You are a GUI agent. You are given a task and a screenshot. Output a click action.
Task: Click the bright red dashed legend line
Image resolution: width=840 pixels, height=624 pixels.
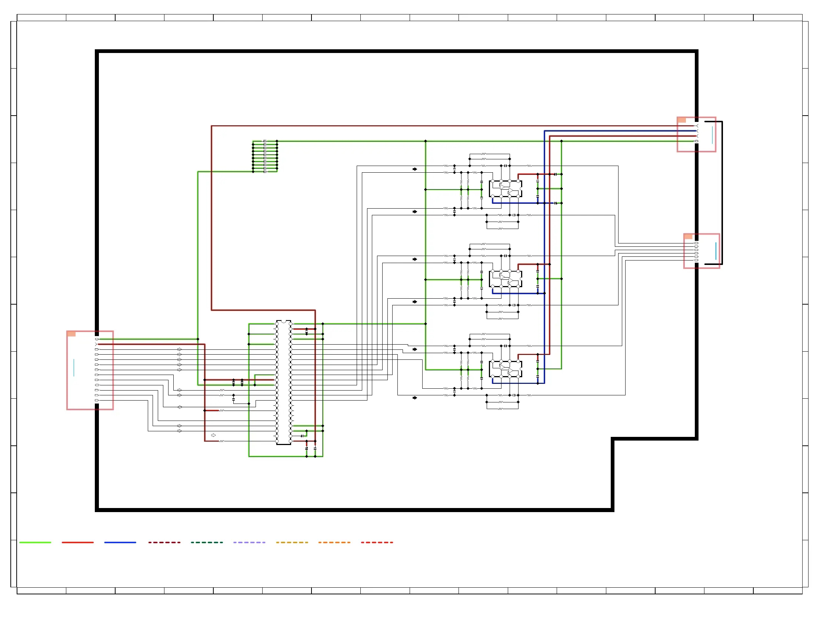[x=377, y=542]
